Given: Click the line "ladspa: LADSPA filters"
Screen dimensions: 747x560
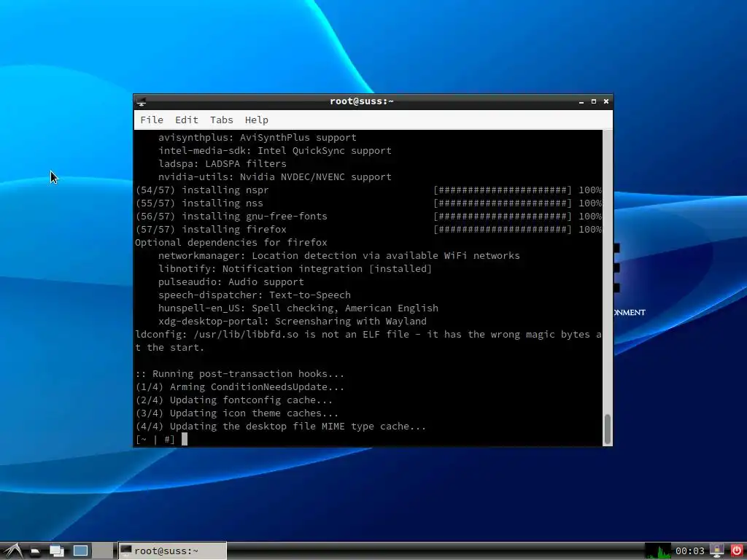Looking at the screenshot, I should coord(222,164).
